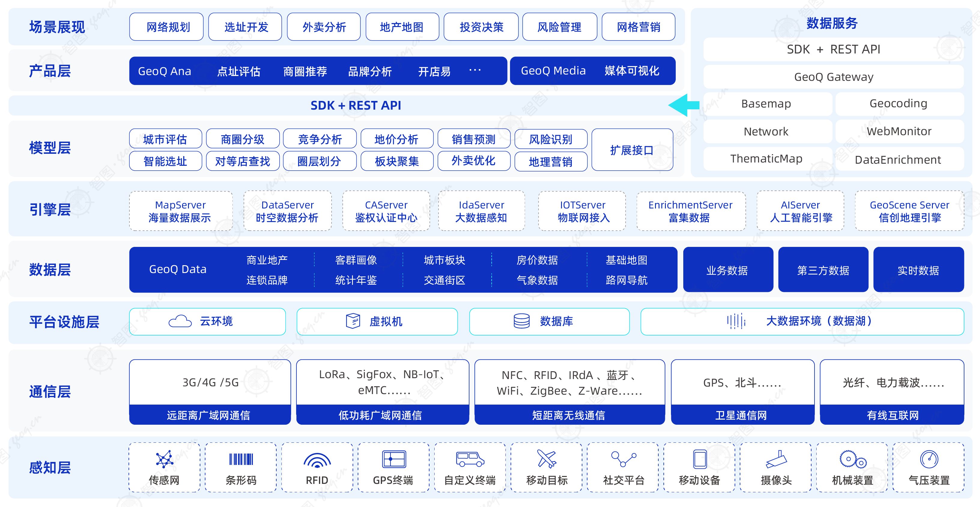Click the 社交平台 connected-nodes icon
The height and width of the screenshot is (507, 980).
pyautogui.click(x=623, y=459)
